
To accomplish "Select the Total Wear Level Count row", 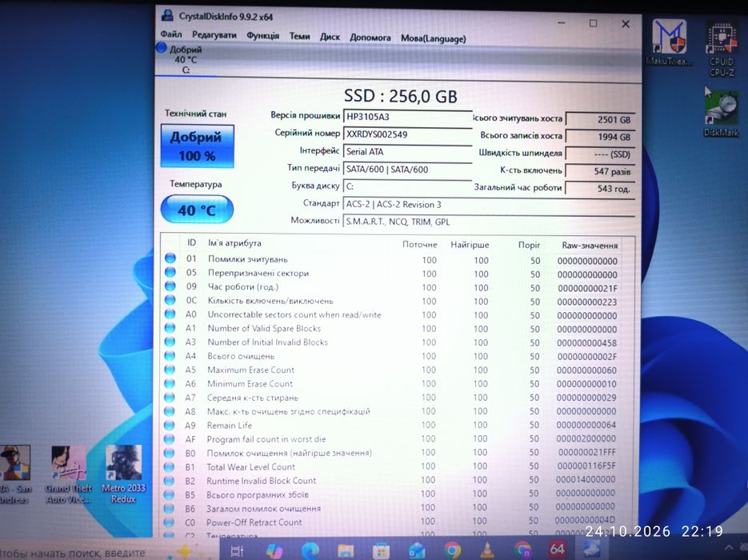I will click(x=390, y=466).
